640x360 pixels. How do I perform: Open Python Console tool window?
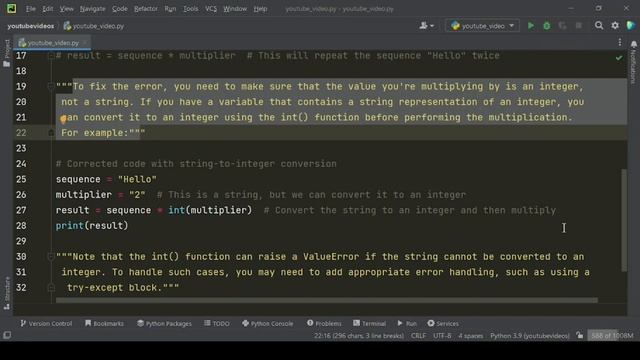(x=268, y=323)
